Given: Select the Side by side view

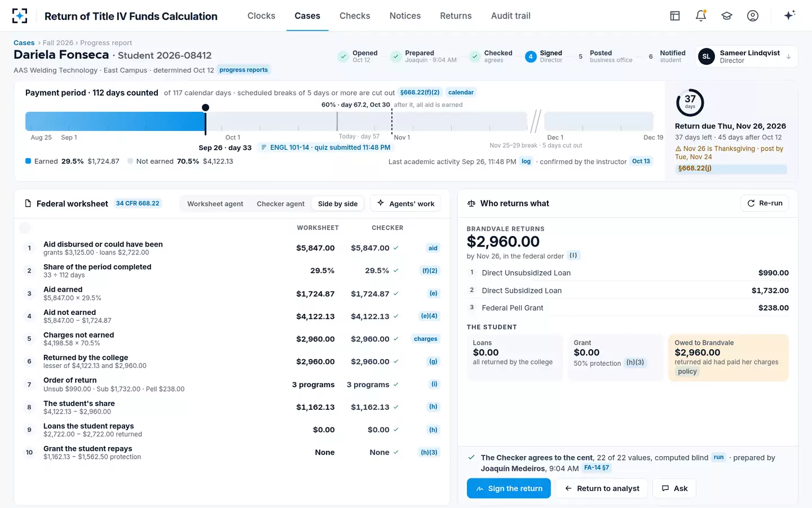Looking at the screenshot, I should [x=338, y=204].
